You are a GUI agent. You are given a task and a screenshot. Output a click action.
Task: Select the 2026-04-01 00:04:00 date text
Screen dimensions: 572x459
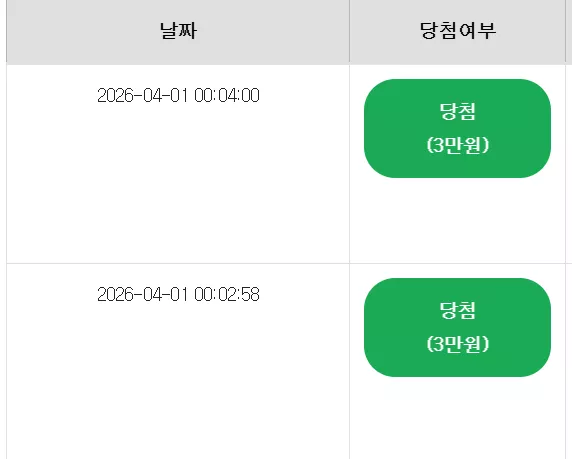pos(178,96)
